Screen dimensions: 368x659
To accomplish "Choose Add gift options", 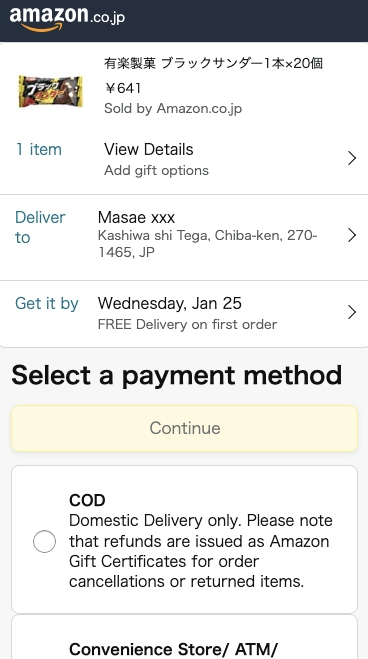I will [156, 171].
